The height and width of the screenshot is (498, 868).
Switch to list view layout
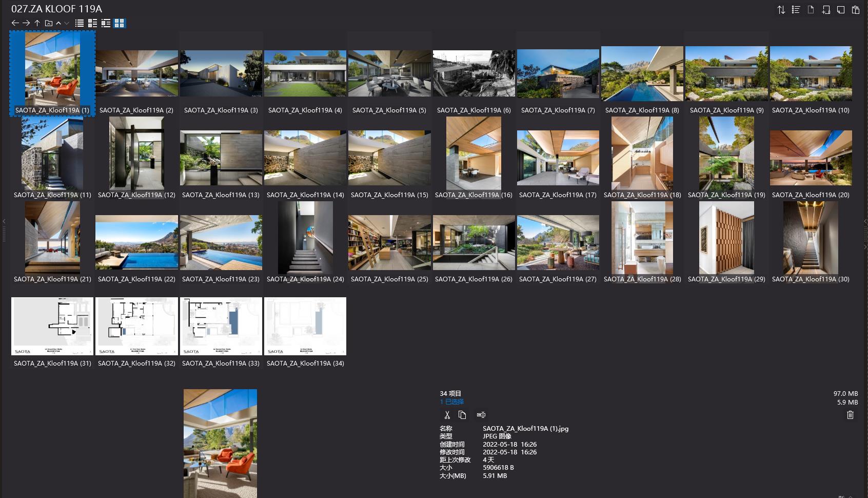tap(78, 23)
